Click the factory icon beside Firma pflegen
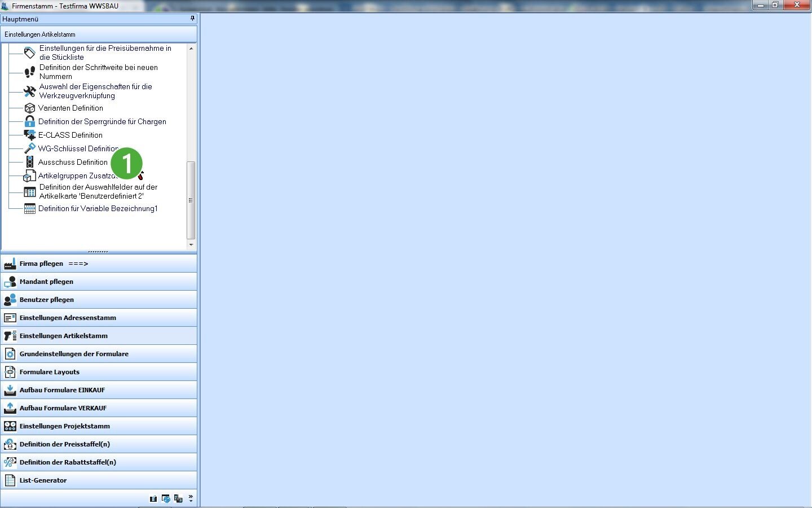The image size is (812, 508). coord(10,264)
